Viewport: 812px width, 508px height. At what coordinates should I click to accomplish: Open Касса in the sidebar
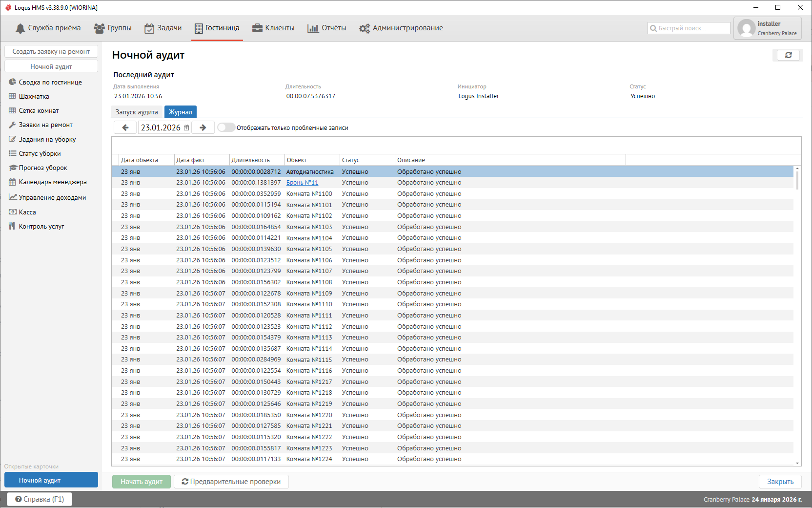[27, 212]
